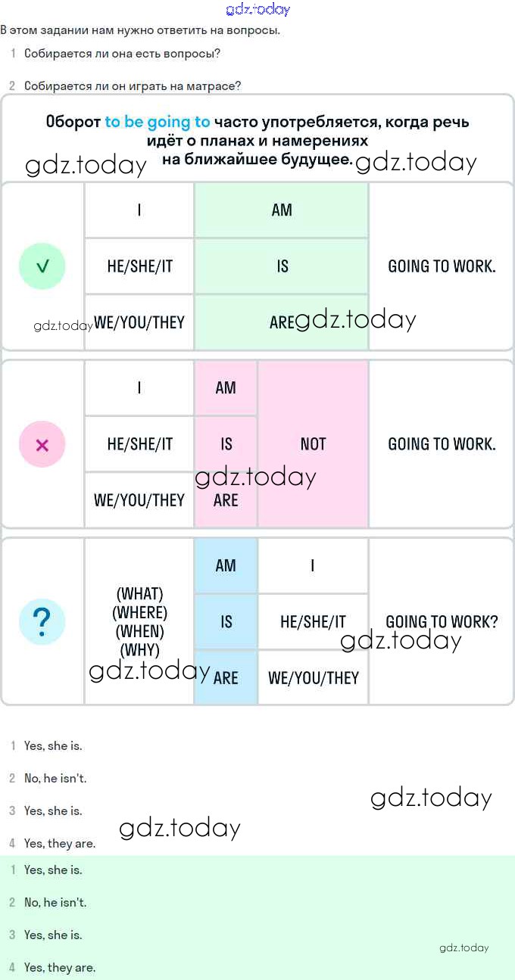Image resolution: width=515 pixels, height=980 pixels.
Task: Select the highlighted answer 'No, he isn't.'
Action: click(55, 902)
